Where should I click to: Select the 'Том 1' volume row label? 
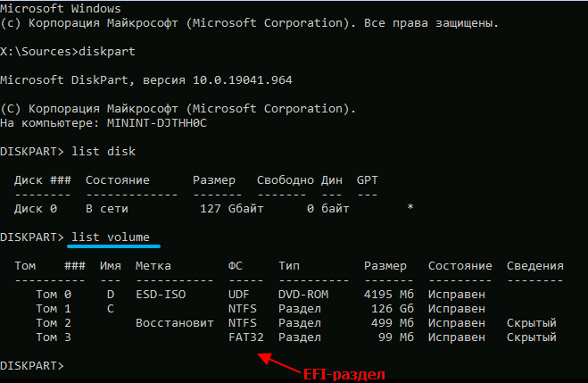(x=54, y=308)
